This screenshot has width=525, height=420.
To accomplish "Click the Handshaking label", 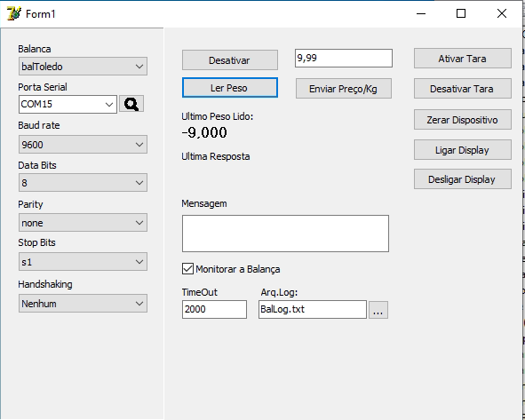I will pyautogui.click(x=45, y=284).
